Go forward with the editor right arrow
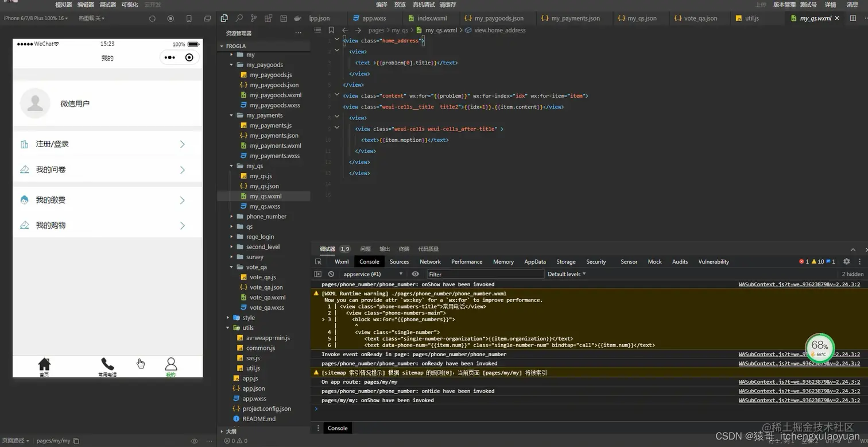This screenshot has width=868, height=447. 358,30
